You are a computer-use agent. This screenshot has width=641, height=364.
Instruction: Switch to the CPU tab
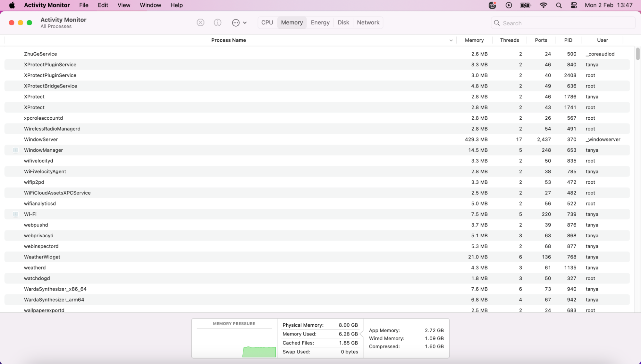tap(267, 22)
